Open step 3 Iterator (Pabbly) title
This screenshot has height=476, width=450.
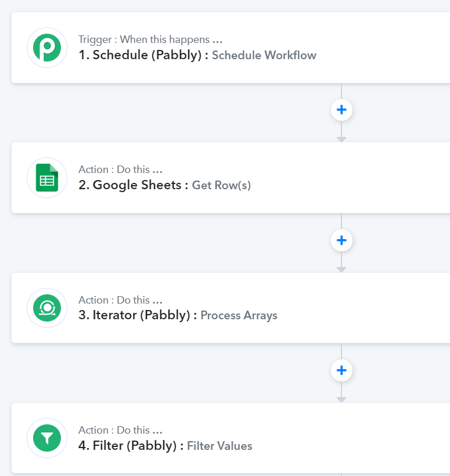138,315
